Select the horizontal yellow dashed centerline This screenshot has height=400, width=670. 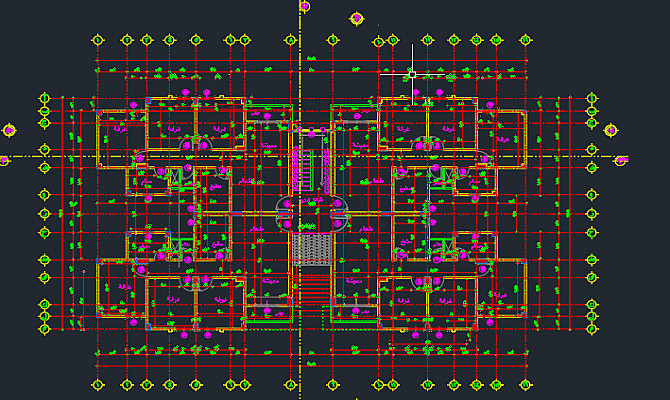point(314,156)
